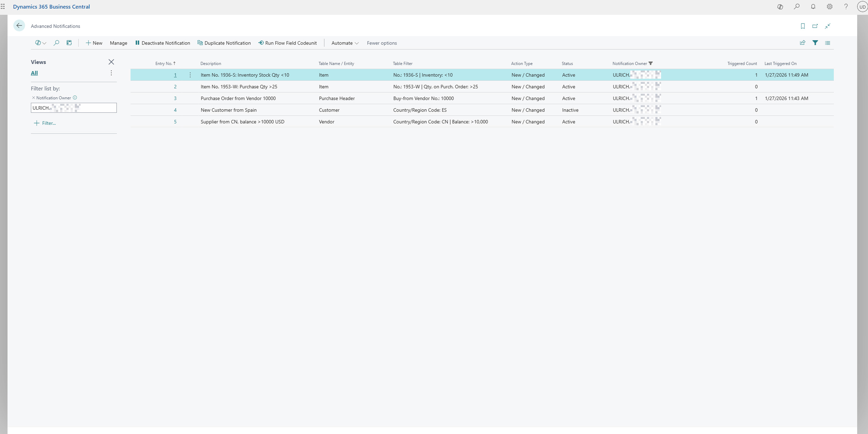
Task: Open Views more options menu
Action: click(x=111, y=73)
